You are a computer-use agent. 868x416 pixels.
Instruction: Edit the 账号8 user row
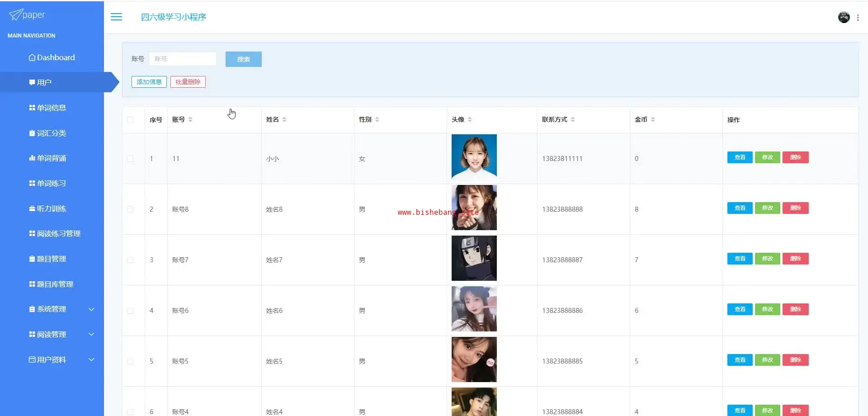(768, 208)
